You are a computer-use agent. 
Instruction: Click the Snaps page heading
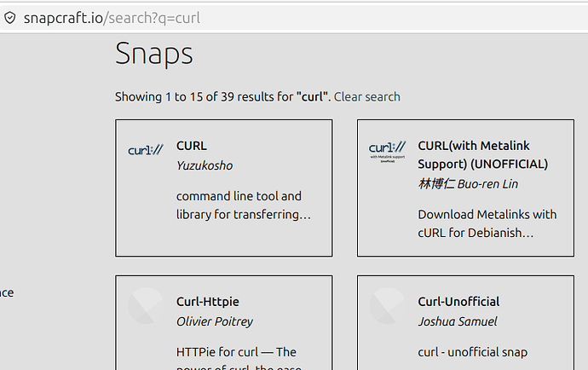coord(153,54)
